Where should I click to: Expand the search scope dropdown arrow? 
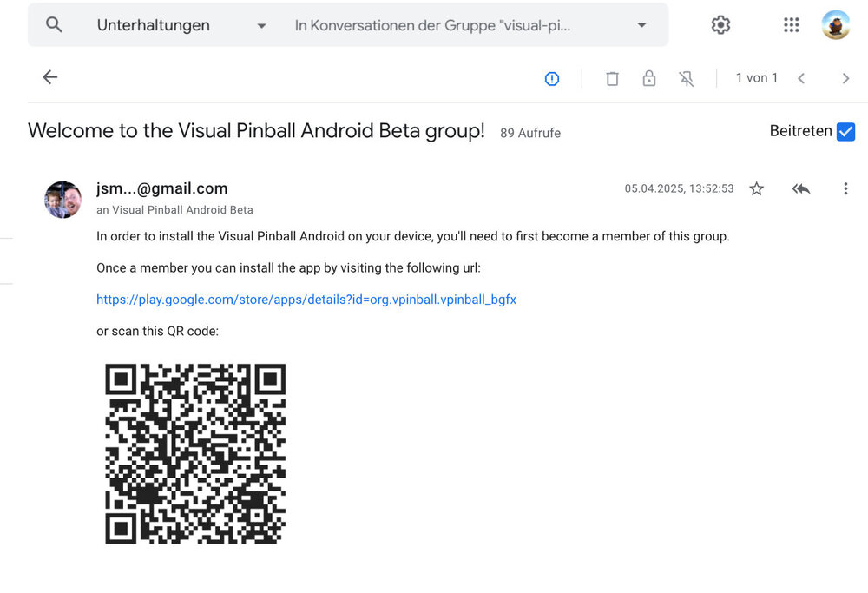641,25
